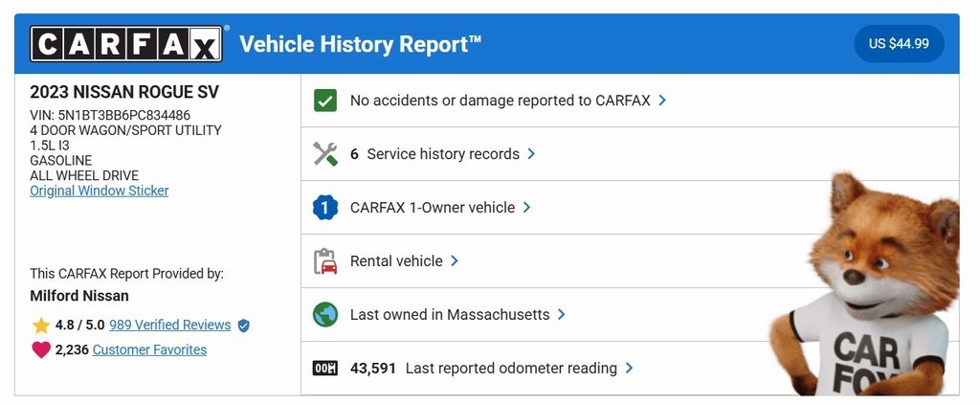
Task: Expand the CARFAX 1-Owner vehicle chevron
Action: 526,208
